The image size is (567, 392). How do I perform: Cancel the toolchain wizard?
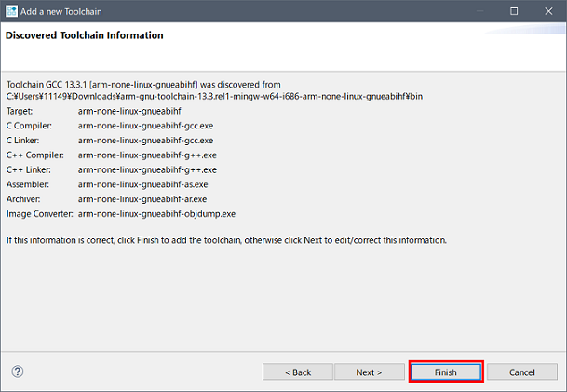[521, 372]
